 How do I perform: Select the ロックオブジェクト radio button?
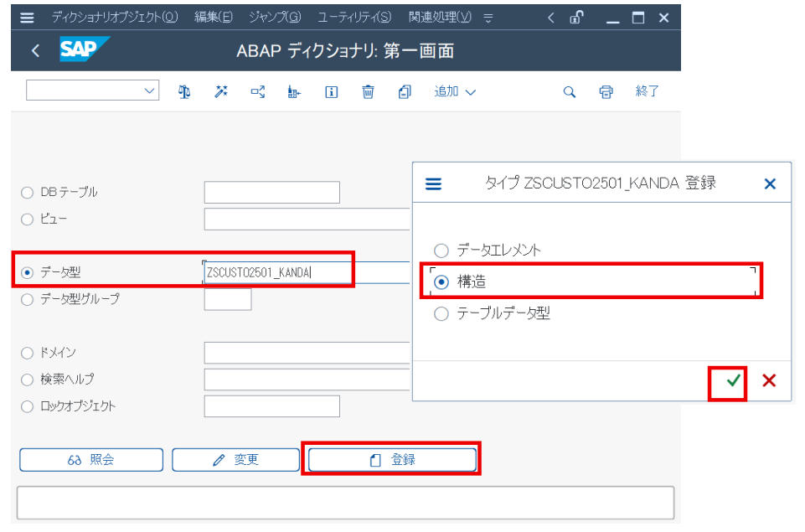[x=27, y=406]
